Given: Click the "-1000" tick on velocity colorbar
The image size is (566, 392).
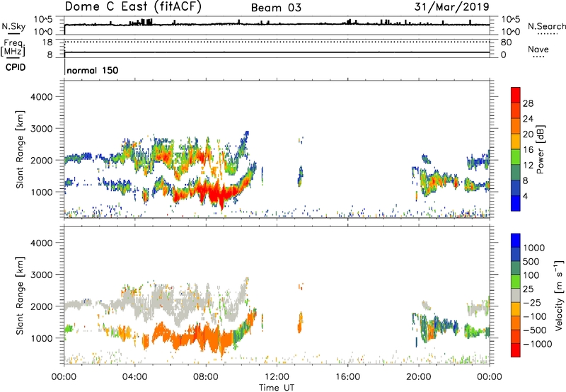Looking at the screenshot, I should (x=537, y=344).
